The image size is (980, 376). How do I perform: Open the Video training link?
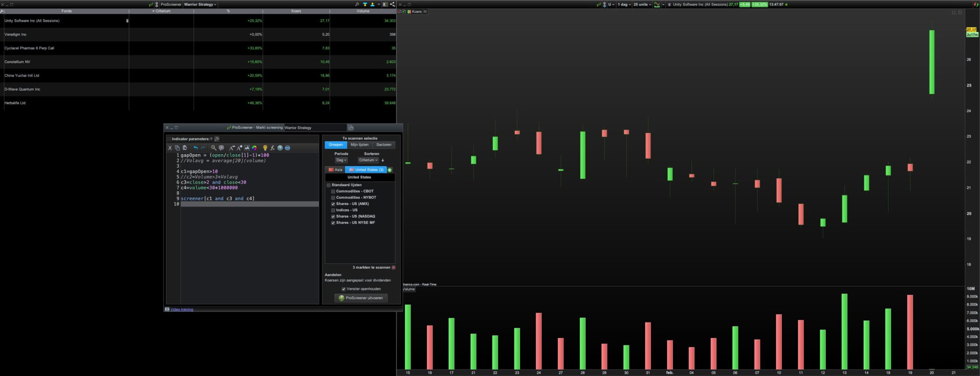click(182, 309)
